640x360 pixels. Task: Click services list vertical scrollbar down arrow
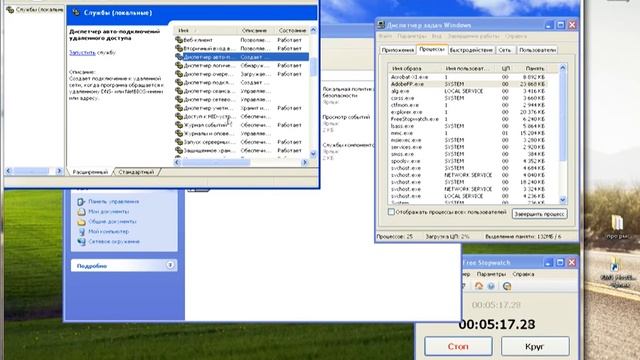point(313,154)
